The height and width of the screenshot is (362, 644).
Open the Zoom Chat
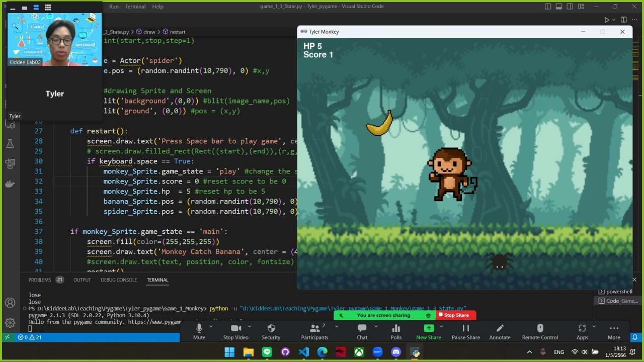coord(362,332)
